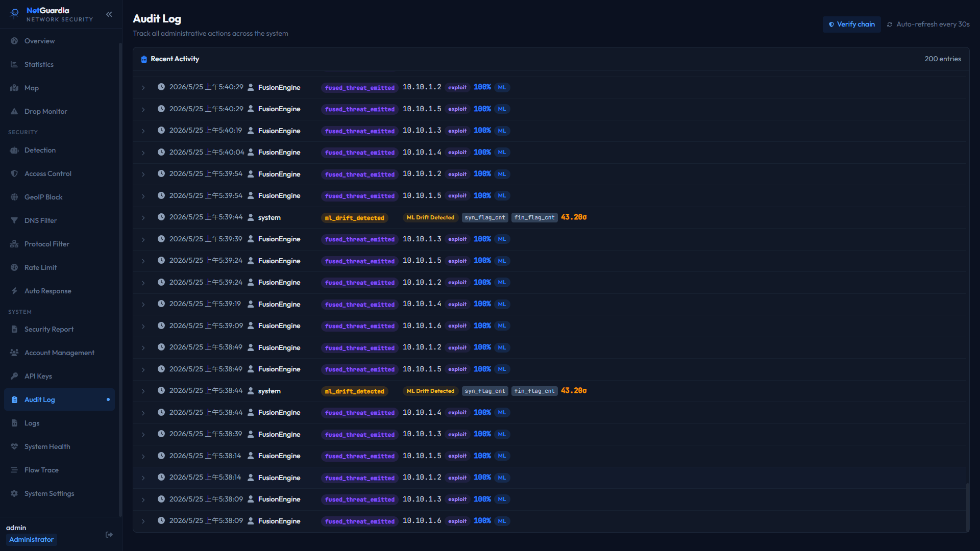
Task: Expand the 5:38:44 system drift entry
Action: pos(143,391)
